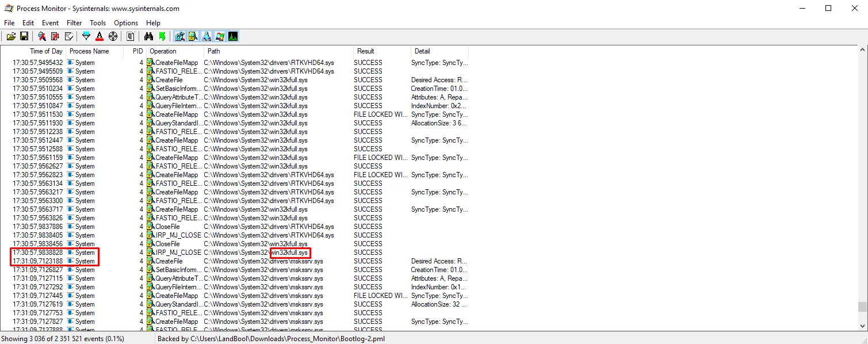868x344 pixels.
Task: Click the green Jump To Object icon
Action: click(x=162, y=36)
